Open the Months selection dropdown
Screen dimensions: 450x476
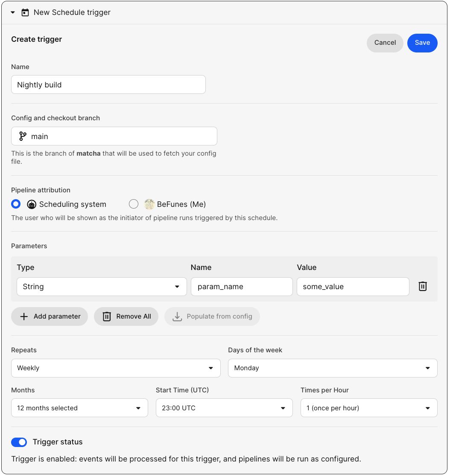tap(79, 408)
